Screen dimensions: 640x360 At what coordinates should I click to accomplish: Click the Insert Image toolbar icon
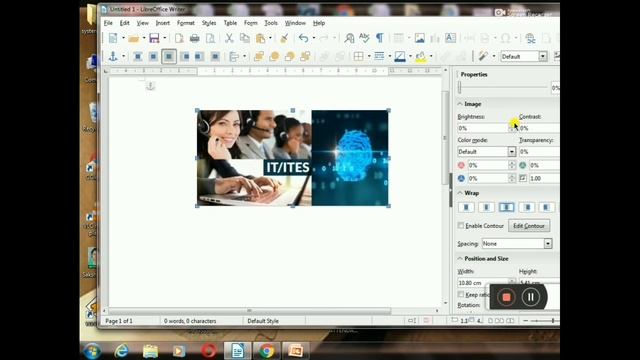[420, 38]
